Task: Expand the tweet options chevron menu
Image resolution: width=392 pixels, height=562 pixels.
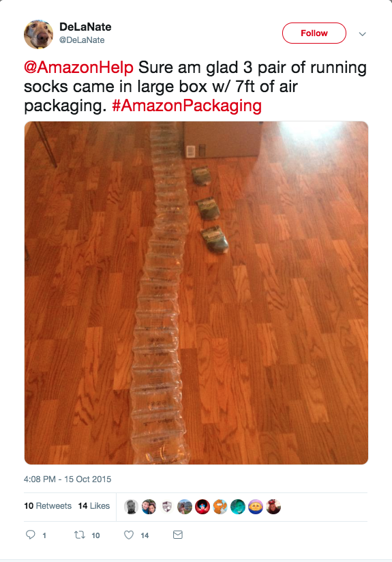Action: tap(362, 34)
